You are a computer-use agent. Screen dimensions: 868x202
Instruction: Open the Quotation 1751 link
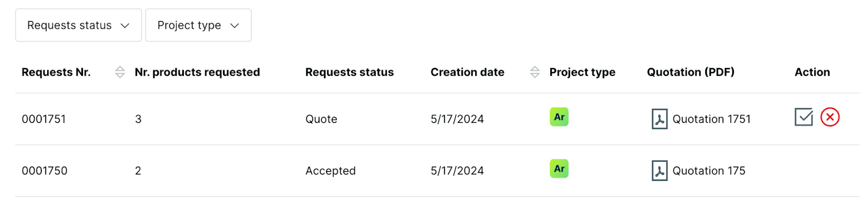tap(712, 119)
